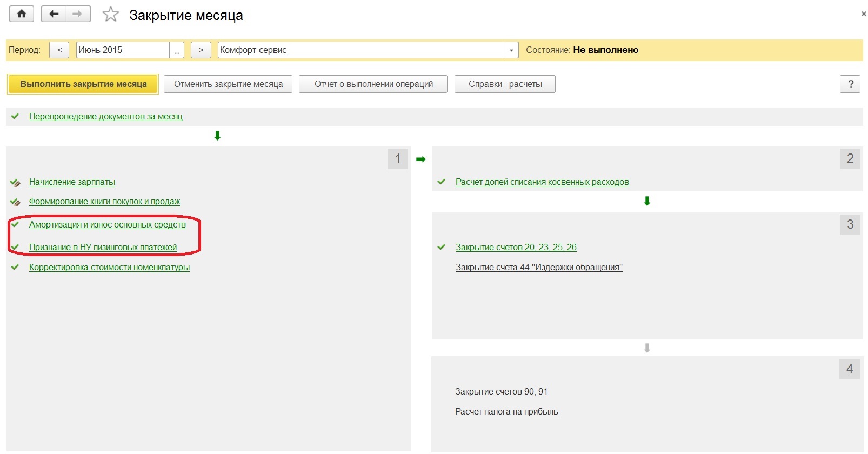Viewport: 868px width, 454px height.
Task: Open Закрытие счета 44 Издержки обращения
Action: point(539,268)
